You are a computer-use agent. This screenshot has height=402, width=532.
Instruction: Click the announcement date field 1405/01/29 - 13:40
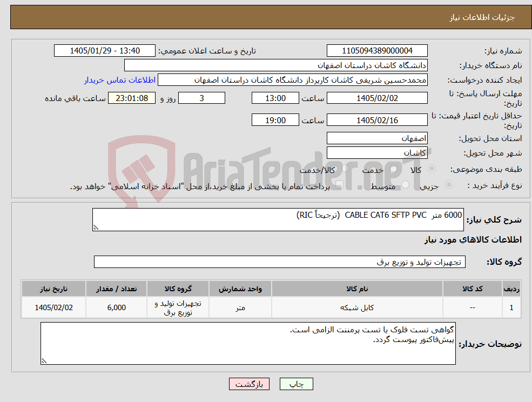tap(104, 51)
